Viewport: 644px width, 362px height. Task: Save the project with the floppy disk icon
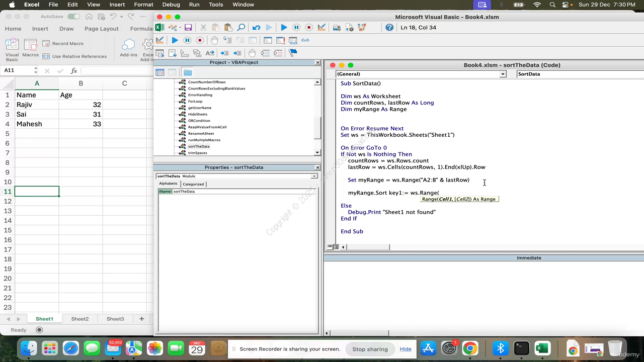tap(188, 28)
